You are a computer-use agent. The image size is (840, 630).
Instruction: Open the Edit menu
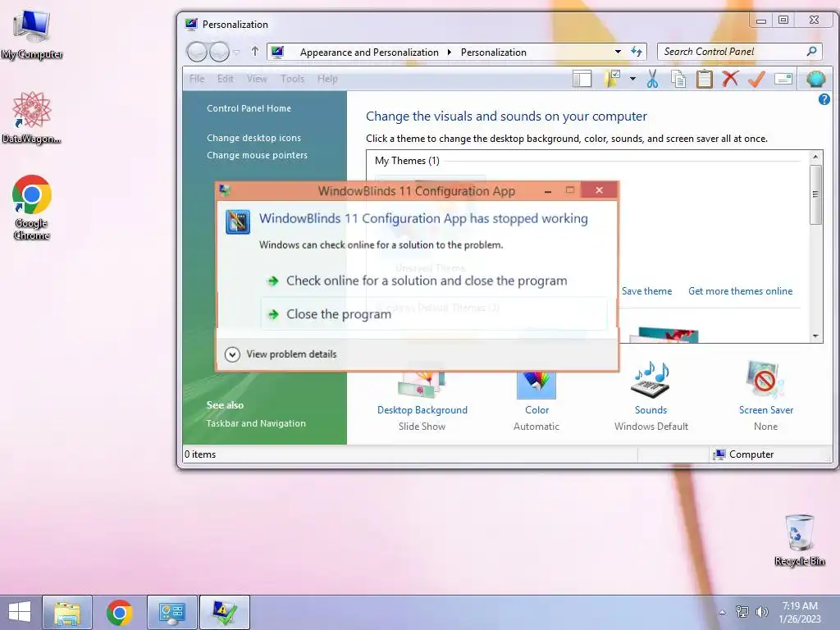click(x=225, y=79)
